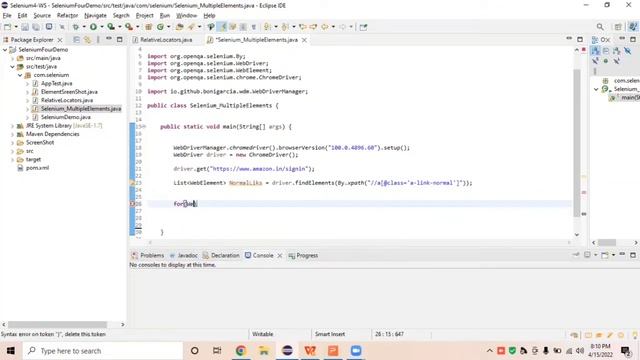This screenshot has width=640, height=360.
Task: Minimize the Package Explorer view
Action: coord(109,39)
